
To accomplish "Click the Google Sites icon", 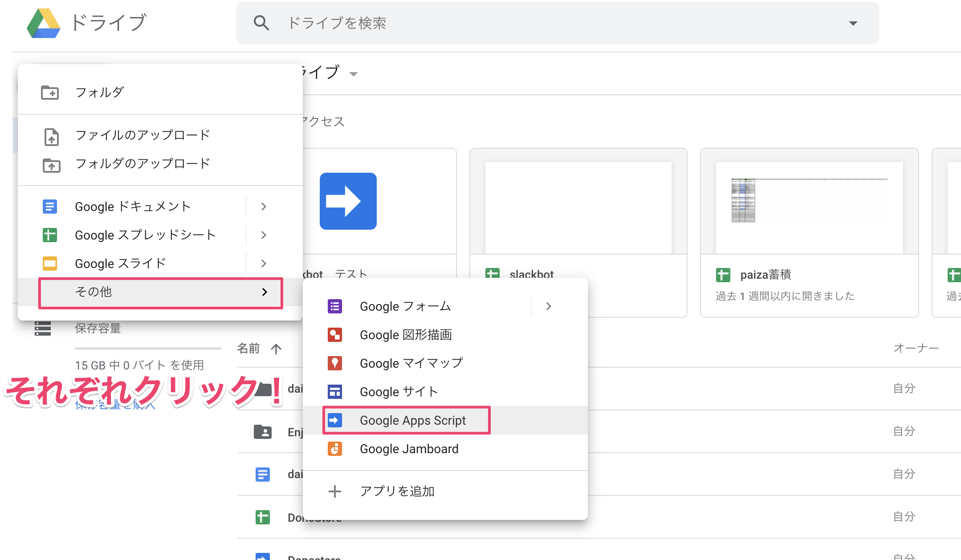I will coord(335,392).
